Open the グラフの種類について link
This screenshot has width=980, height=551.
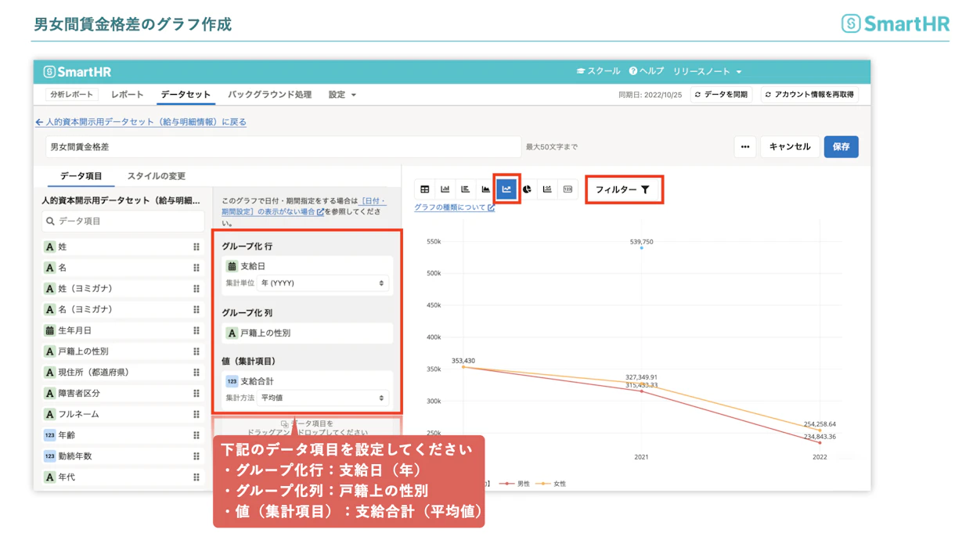point(454,207)
